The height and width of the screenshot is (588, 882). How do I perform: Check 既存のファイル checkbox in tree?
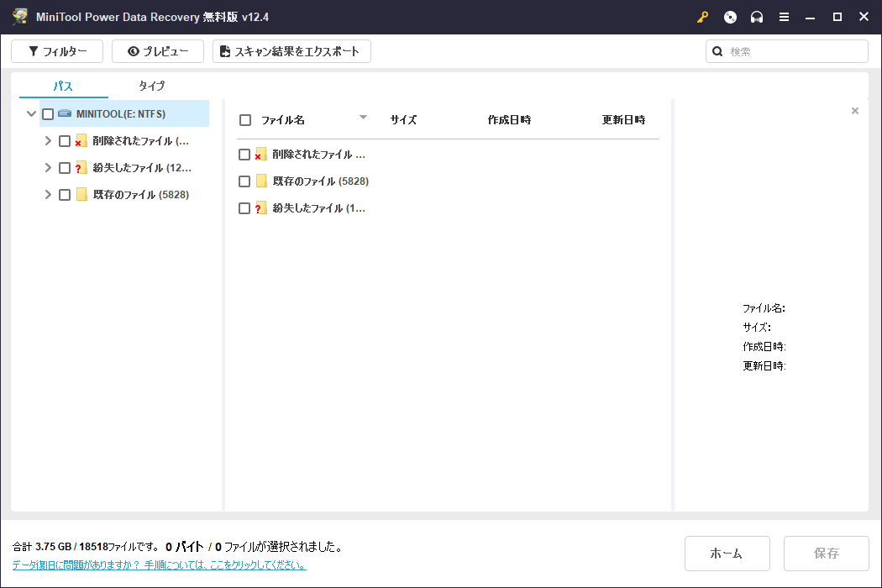click(x=65, y=195)
